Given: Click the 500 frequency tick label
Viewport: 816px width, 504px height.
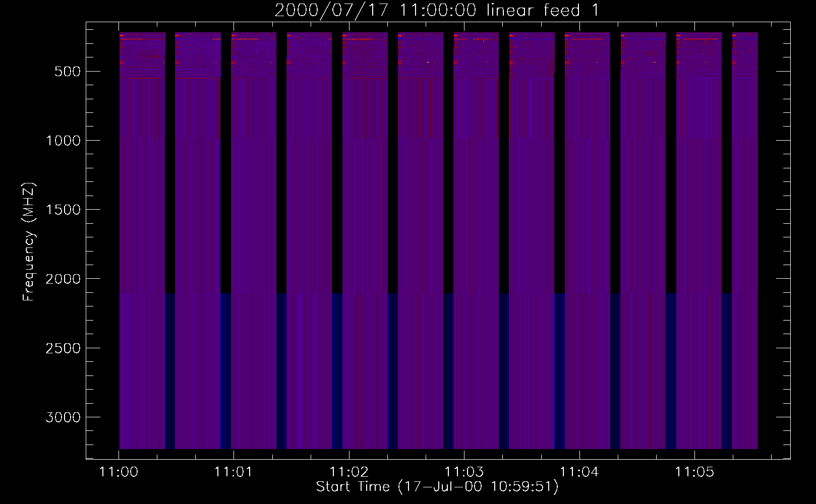Looking at the screenshot, I should [67, 72].
